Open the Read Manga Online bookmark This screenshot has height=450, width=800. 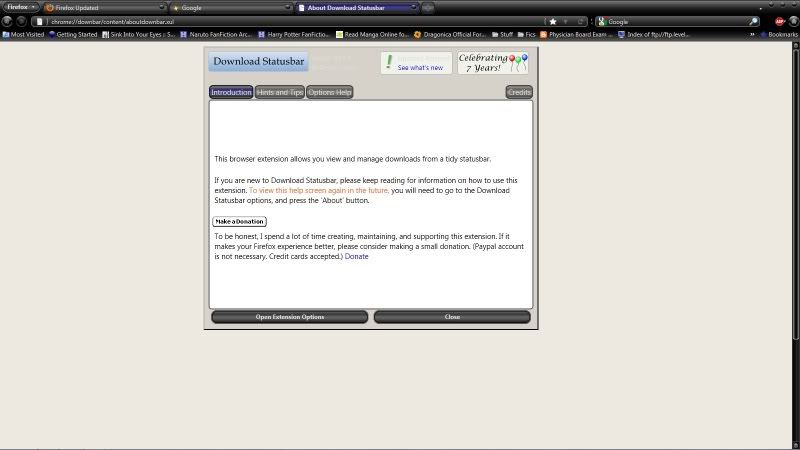tap(372, 34)
